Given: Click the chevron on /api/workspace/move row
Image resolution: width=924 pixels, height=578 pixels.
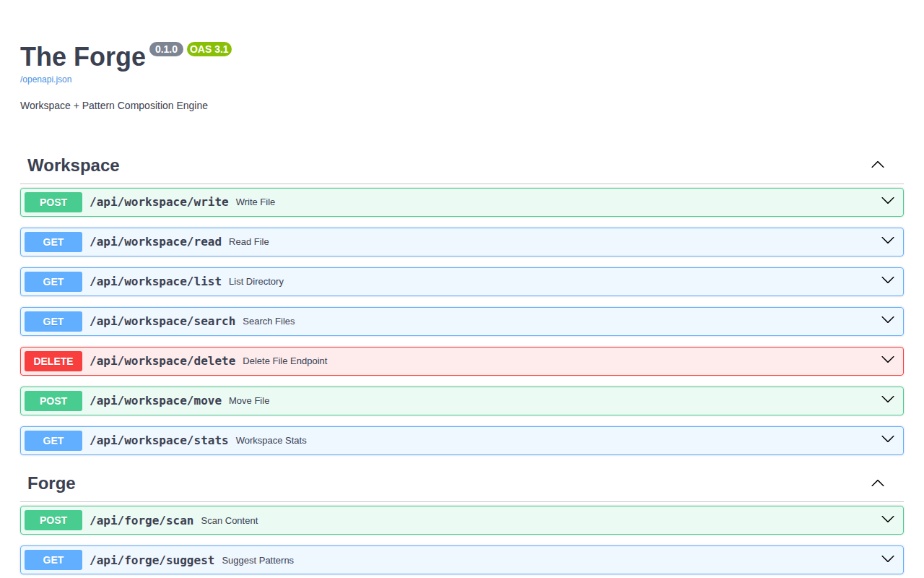Looking at the screenshot, I should (x=887, y=400).
